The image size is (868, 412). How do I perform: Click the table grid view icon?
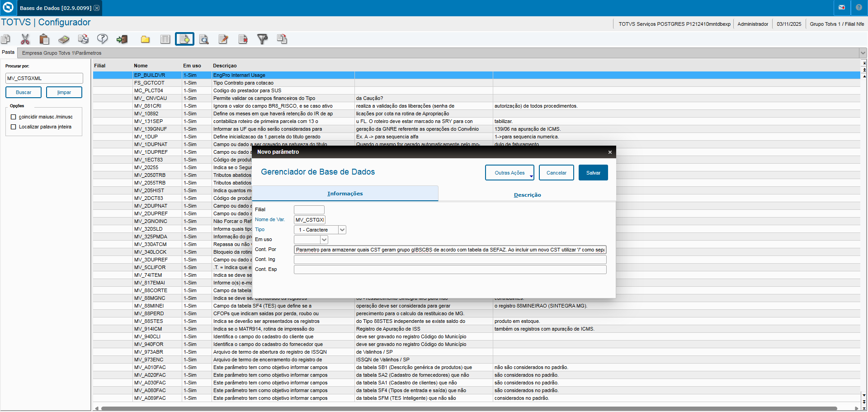pos(165,39)
